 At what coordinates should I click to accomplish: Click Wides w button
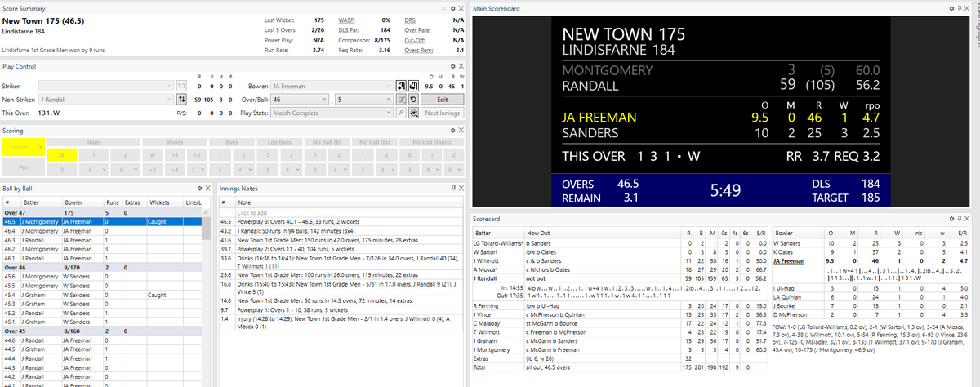[153, 154]
